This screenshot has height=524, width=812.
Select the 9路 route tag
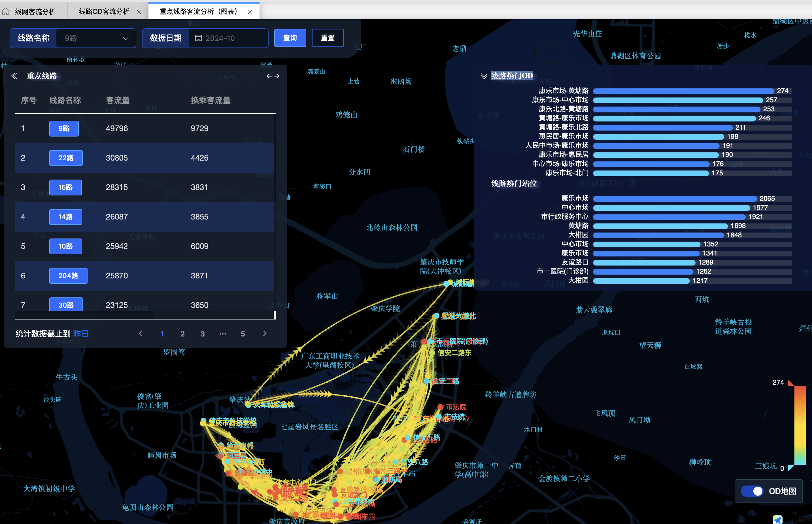point(64,128)
